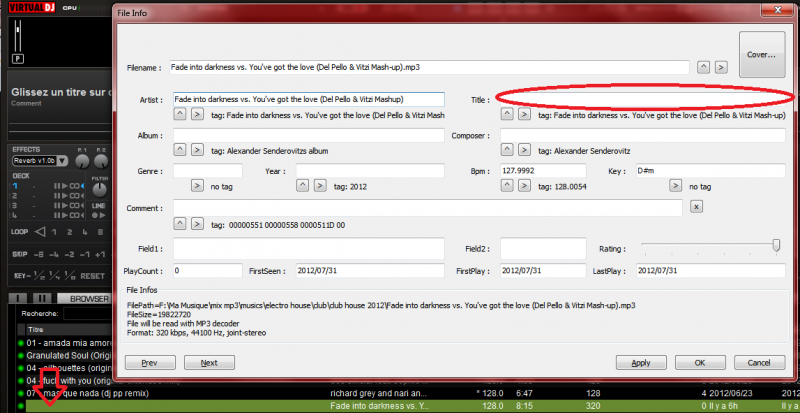Skip back 8 beats
Viewport: 800px width, 413px height.
coord(39,254)
